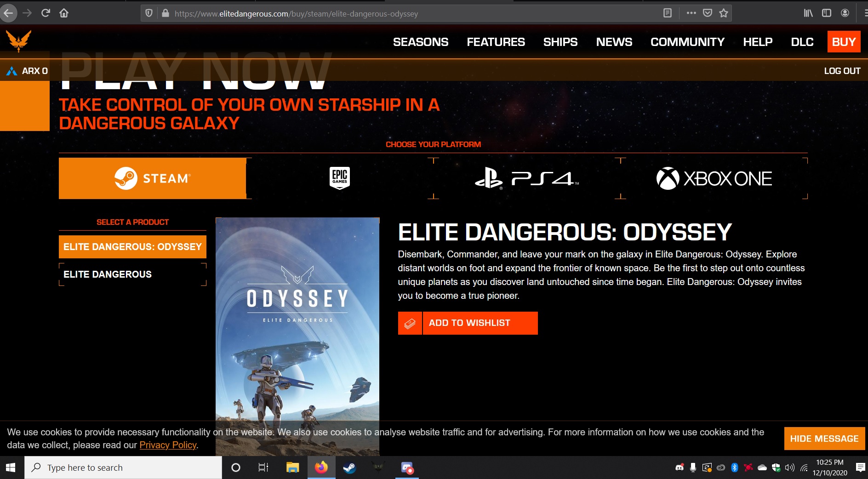Open the COMMUNITY menu
Screen dimensions: 868x479
coord(687,42)
